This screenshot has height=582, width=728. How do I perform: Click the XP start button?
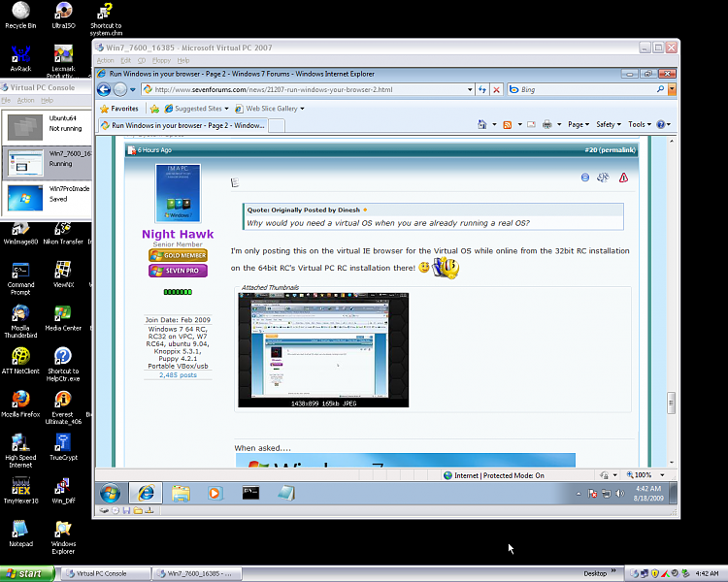click(x=27, y=573)
